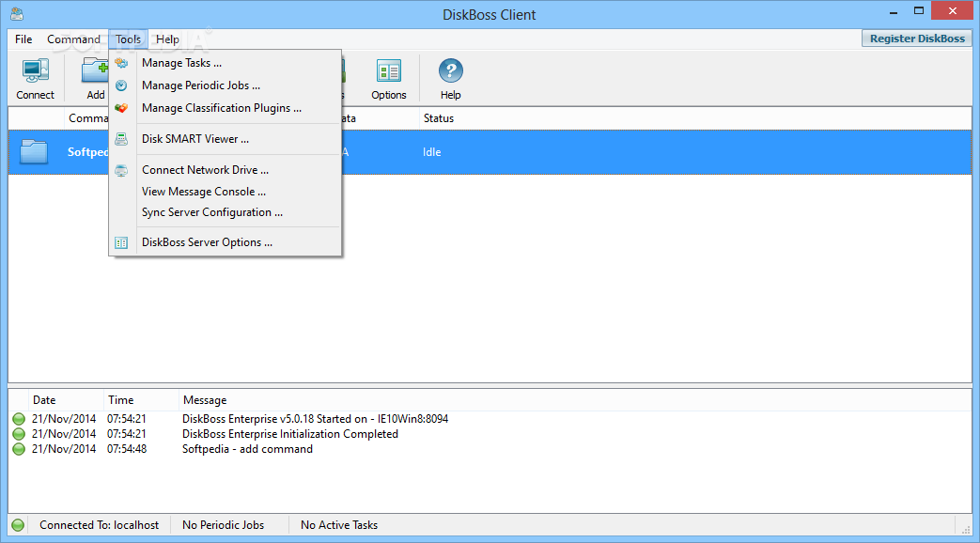Viewport: 980px width, 543px height.
Task: Click the green connection status indicator
Action: point(18,525)
